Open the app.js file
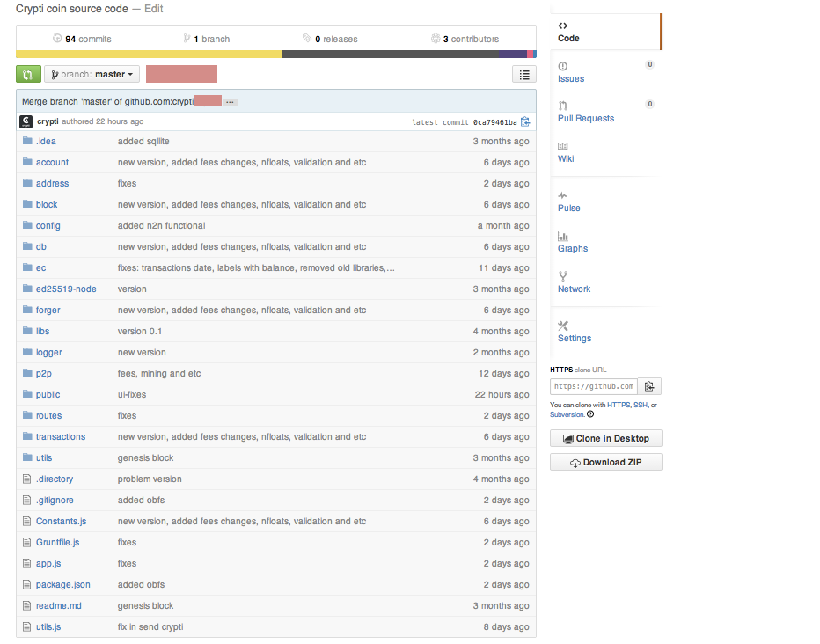Image resolution: width=820 pixels, height=644 pixels. click(x=48, y=564)
